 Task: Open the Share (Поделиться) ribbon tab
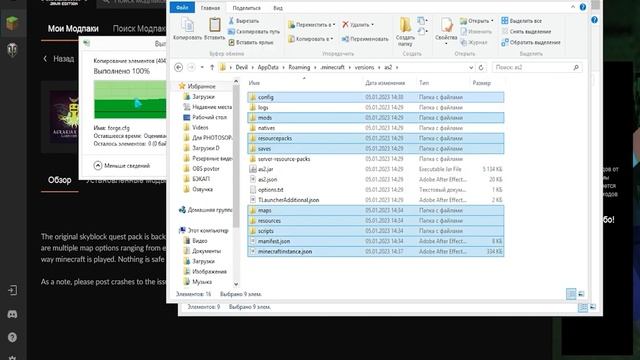click(x=247, y=8)
